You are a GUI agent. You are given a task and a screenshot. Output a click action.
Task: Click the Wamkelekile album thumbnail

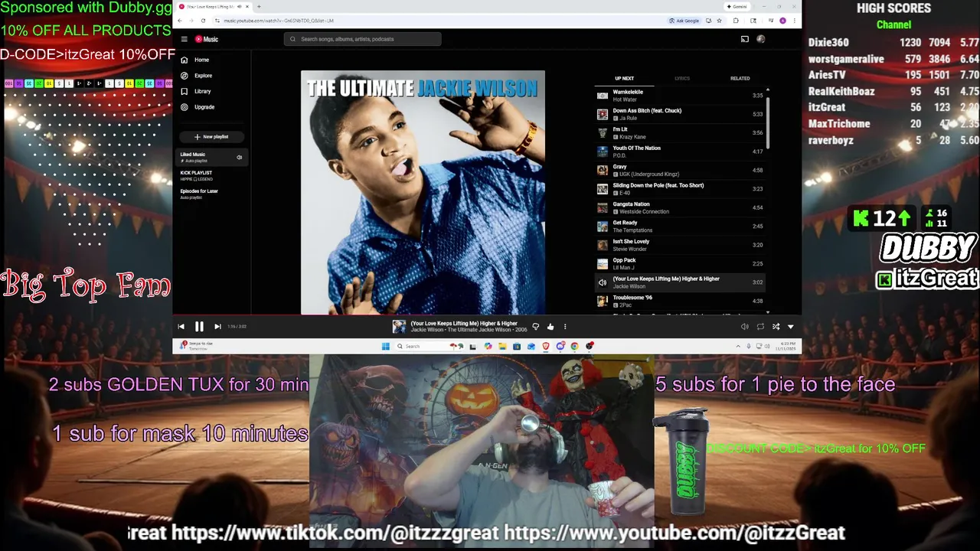tap(603, 96)
